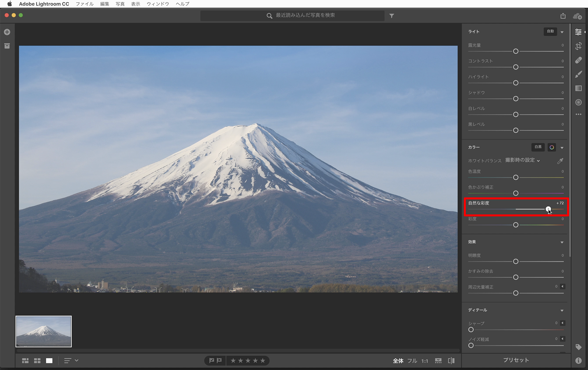This screenshot has height=370, width=588.
Task: Open the sort order dropdown
Action: click(x=71, y=361)
